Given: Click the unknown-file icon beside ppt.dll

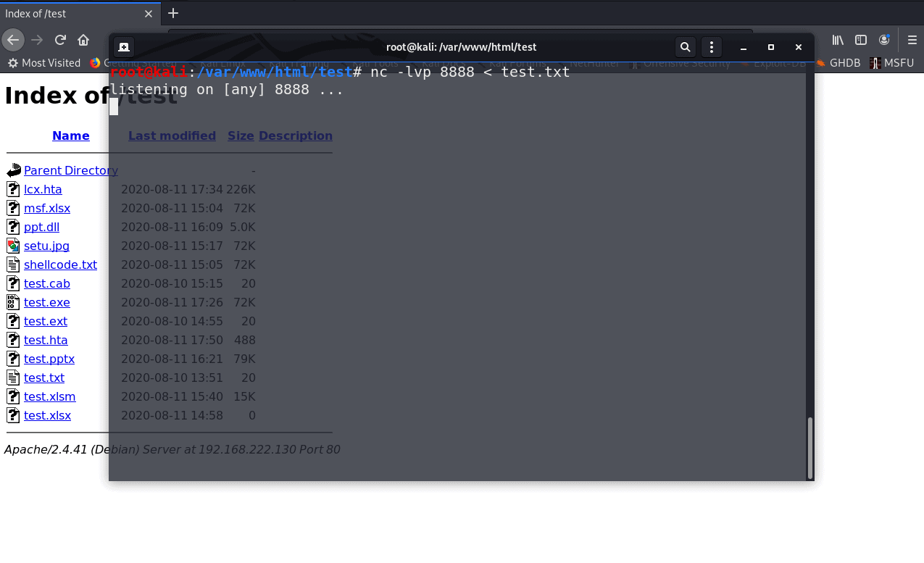Looking at the screenshot, I should [x=13, y=227].
